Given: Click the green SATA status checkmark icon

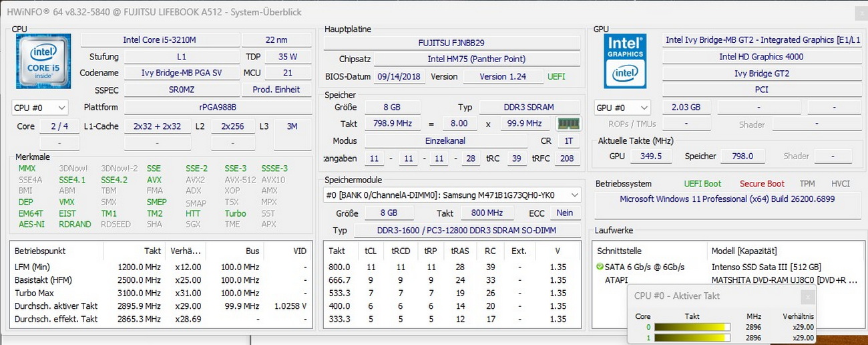Looking at the screenshot, I should coord(600,267).
